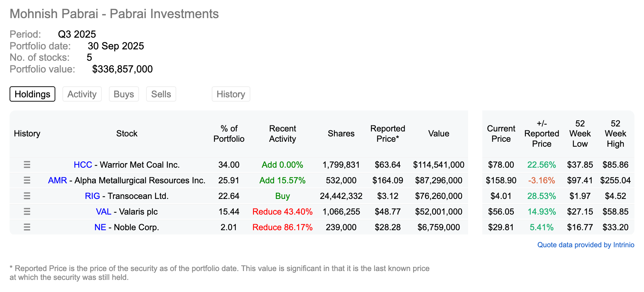Click 2.01 portfolio percent for Noble
Screen dimensions: 644x292
[229, 227]
